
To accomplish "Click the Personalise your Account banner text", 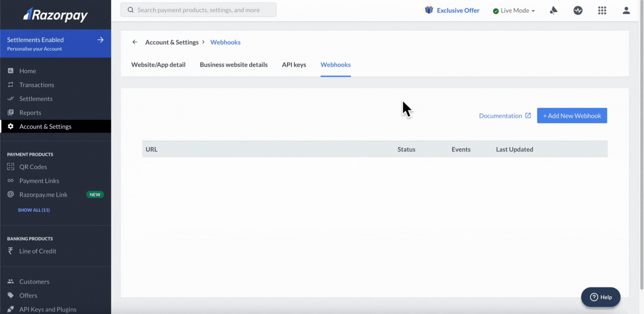I will click(x=34, y=49).
